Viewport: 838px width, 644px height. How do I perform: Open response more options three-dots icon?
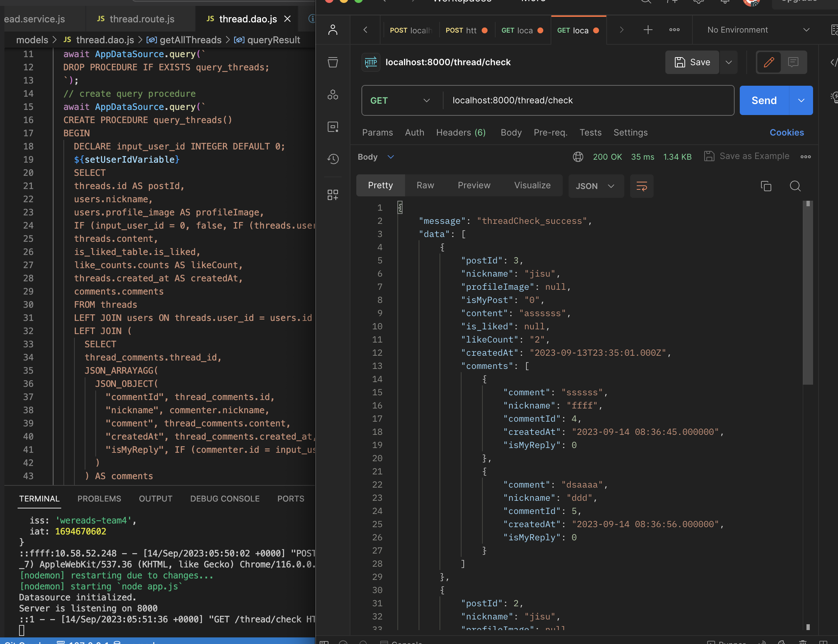(x=805, y=157)
